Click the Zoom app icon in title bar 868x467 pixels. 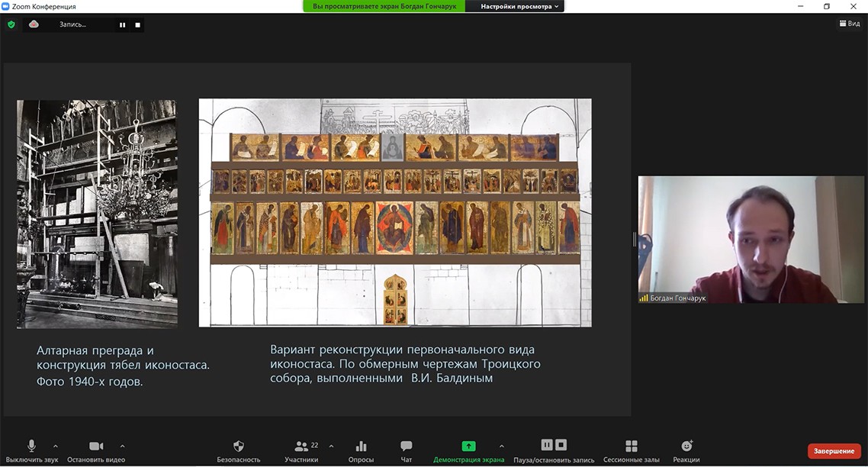(5, 7)
